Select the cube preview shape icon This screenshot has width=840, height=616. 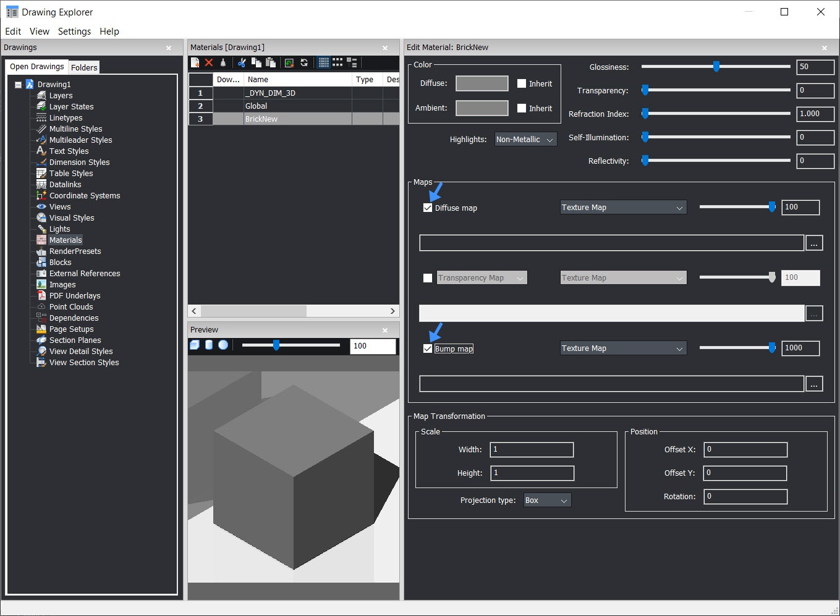coord(195,345)
